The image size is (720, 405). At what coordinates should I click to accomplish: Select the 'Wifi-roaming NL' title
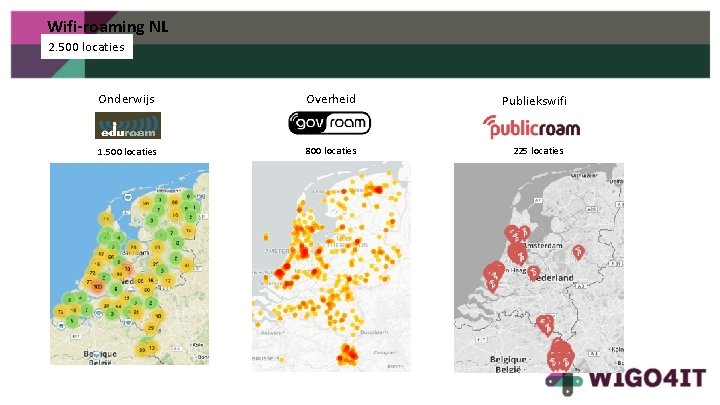(107, 27)
